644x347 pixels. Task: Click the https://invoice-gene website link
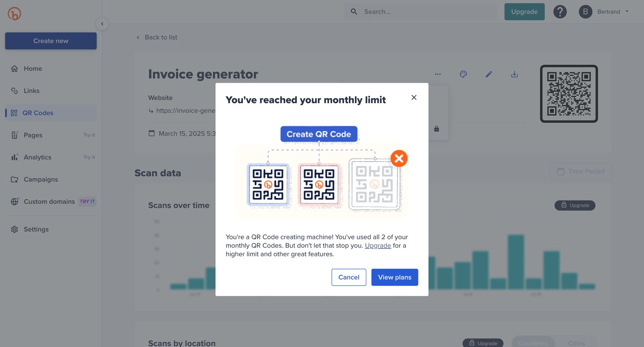[x=186, y=111]
